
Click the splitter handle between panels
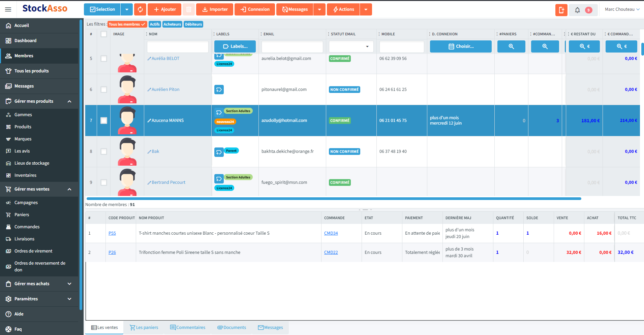(x=365, y=210)
